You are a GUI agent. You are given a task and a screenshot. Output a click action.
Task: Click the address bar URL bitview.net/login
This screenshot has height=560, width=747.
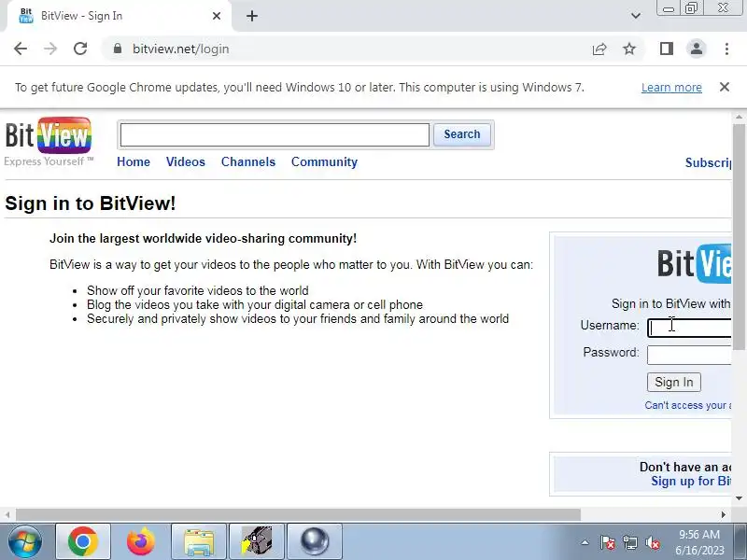[x=180, y=49]
